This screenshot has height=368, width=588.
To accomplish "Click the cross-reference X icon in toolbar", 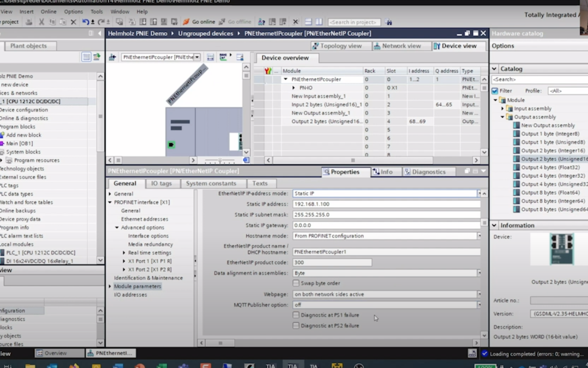I will point(296,22).
